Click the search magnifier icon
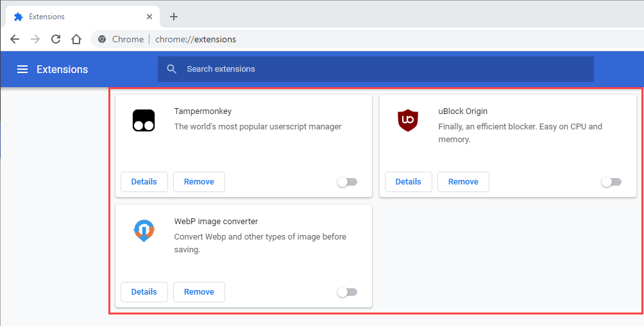Viewport: 644px width, 326px height. tap(171, 69)
